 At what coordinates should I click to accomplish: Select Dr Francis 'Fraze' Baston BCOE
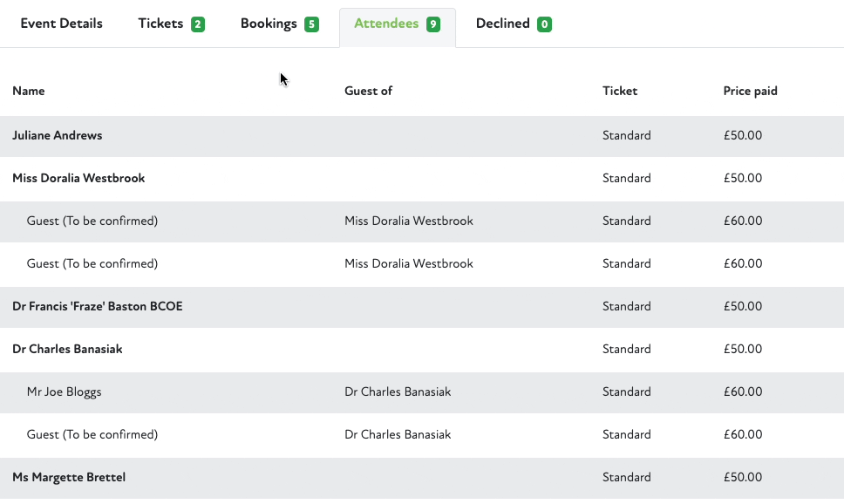pyautogui.click(x=98, y=306)
